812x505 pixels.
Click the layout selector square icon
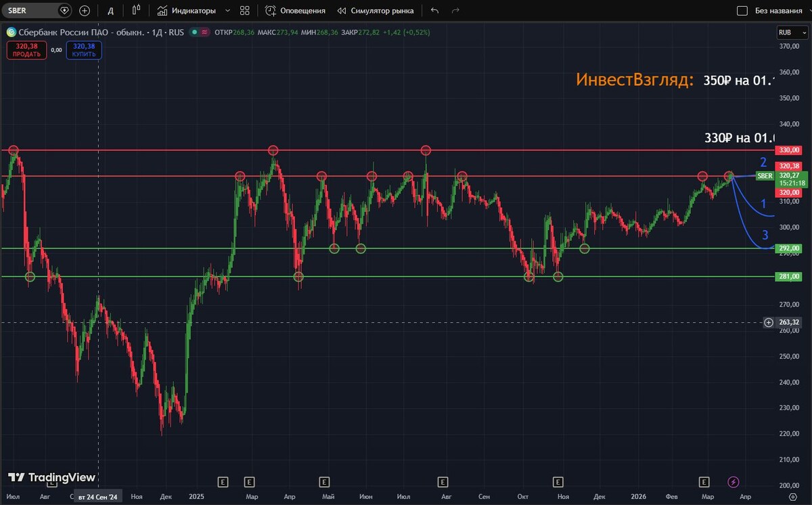(742, 11)
